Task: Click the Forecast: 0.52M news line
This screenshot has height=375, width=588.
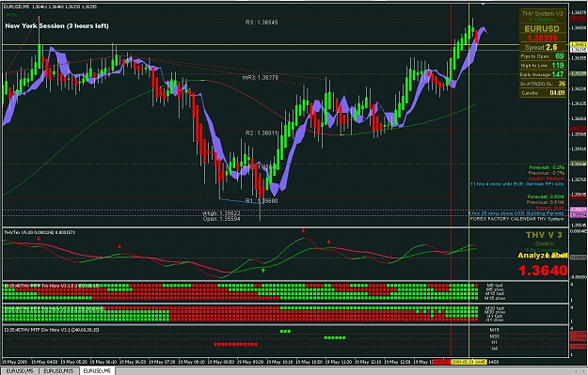Action: coord(546,196)
